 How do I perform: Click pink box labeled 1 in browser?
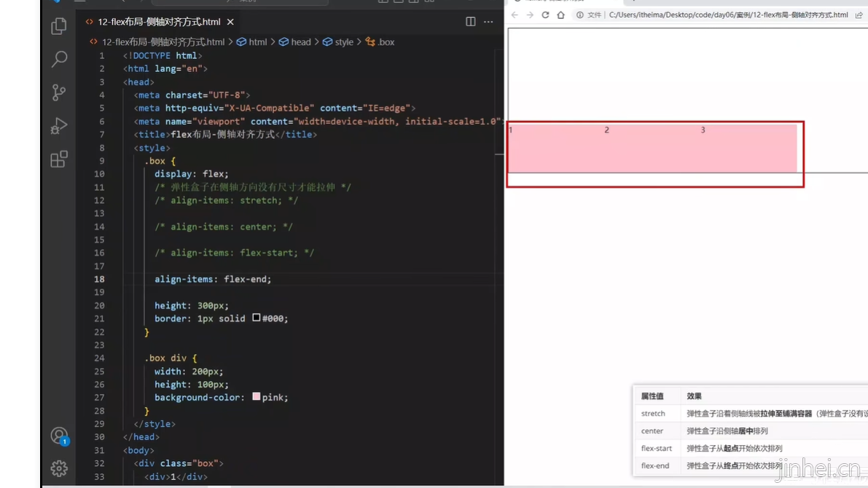pos(556,149)
